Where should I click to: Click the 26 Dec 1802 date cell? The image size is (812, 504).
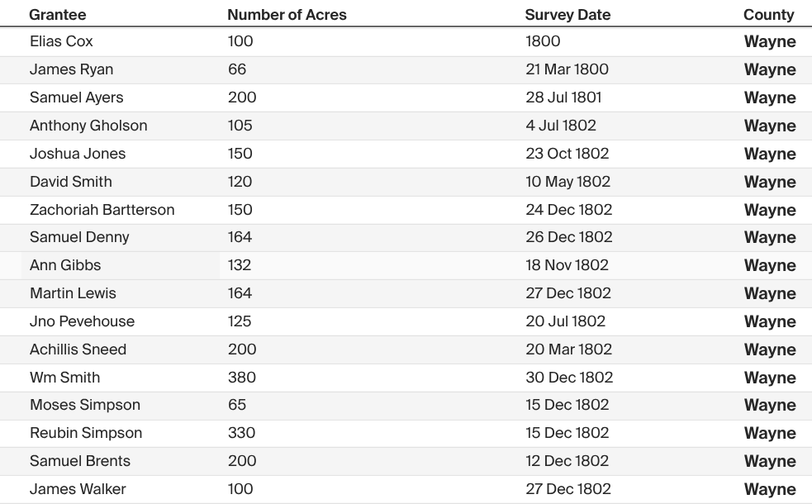(568, 237)
